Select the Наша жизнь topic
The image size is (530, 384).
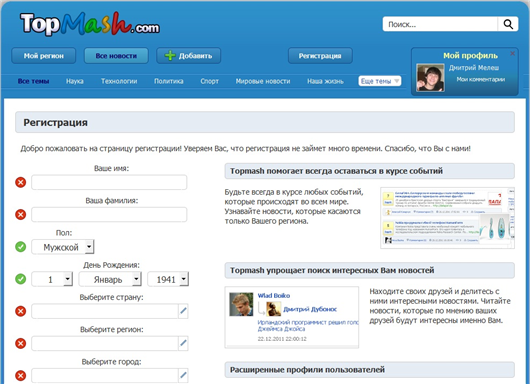coord(325,81)
